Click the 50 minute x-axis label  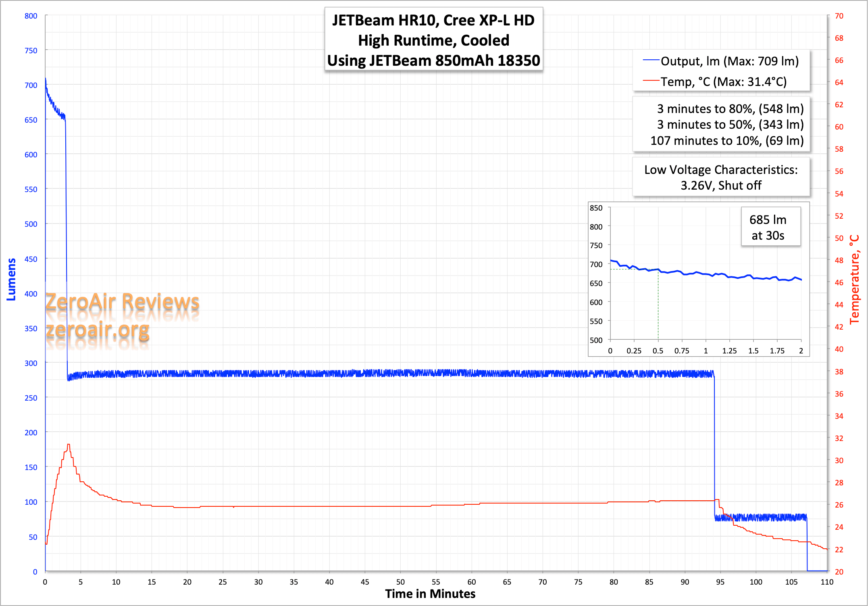click(x=400, y=582)
